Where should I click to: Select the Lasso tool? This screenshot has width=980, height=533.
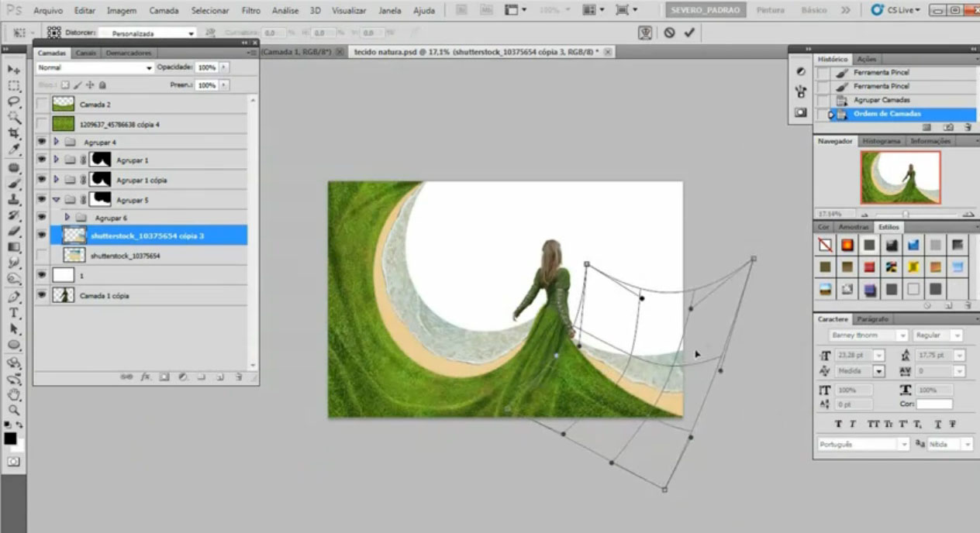click(x=13, y=101)
